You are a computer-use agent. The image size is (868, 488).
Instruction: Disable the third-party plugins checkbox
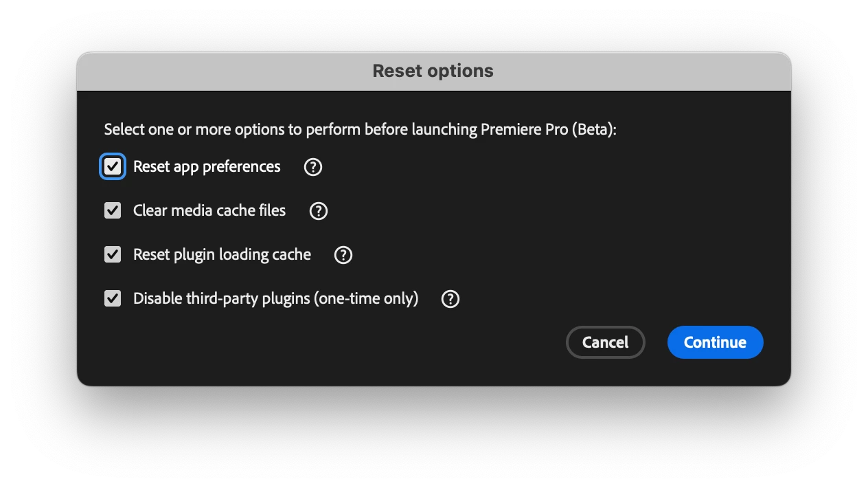[113, 298]
